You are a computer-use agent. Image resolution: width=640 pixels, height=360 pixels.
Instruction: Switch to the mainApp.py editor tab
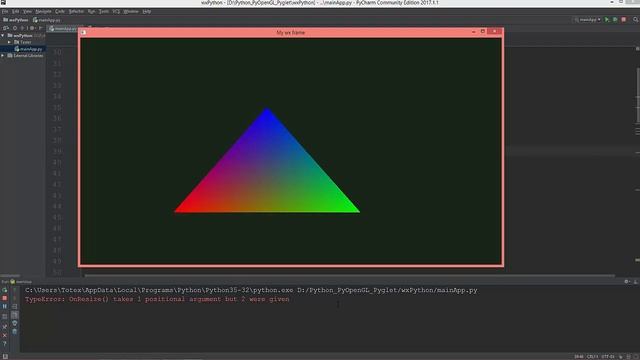coord(63,29)
